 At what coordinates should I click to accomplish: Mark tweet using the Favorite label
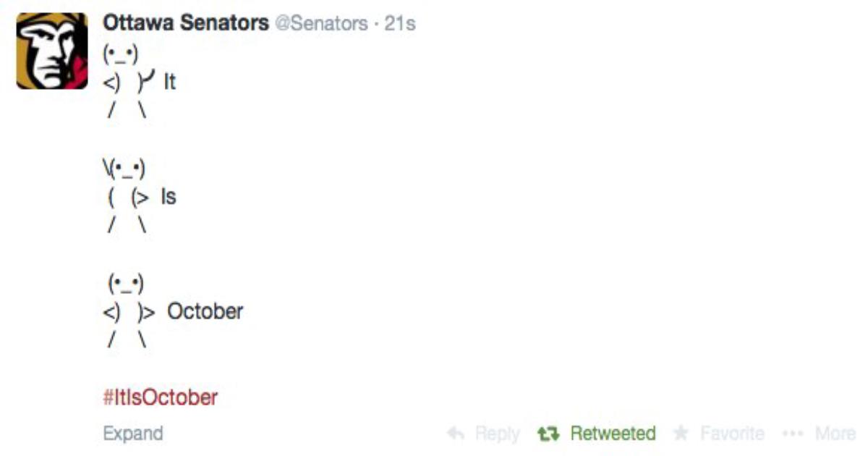[x=732, y=434]
